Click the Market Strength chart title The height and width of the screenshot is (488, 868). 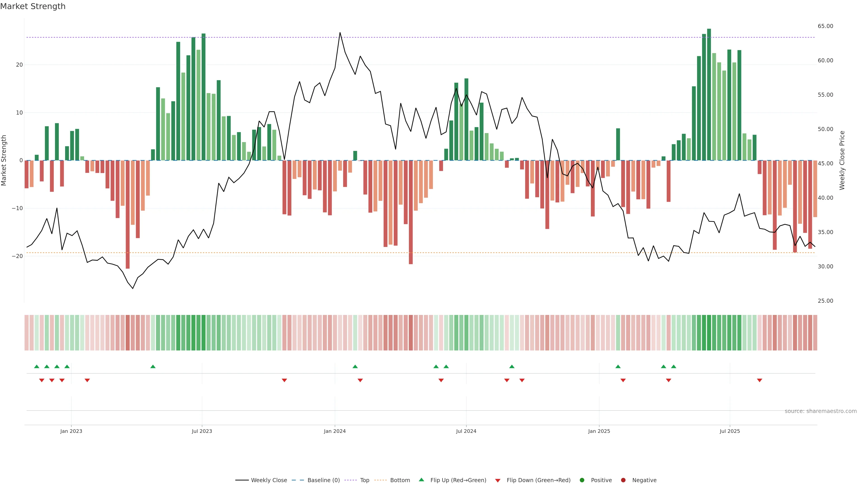tap(33, 6)
